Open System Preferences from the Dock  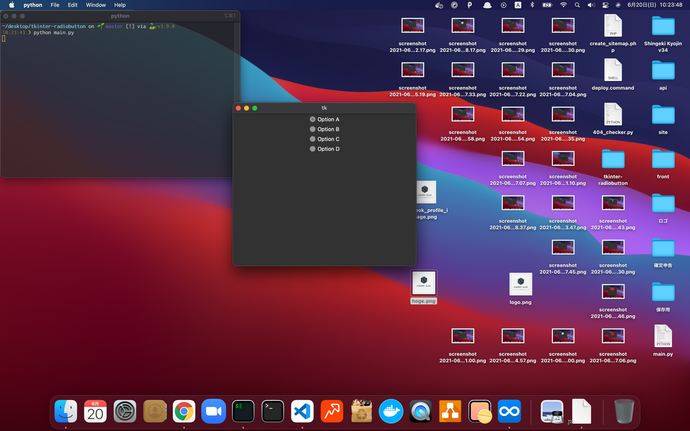[125, 411]
